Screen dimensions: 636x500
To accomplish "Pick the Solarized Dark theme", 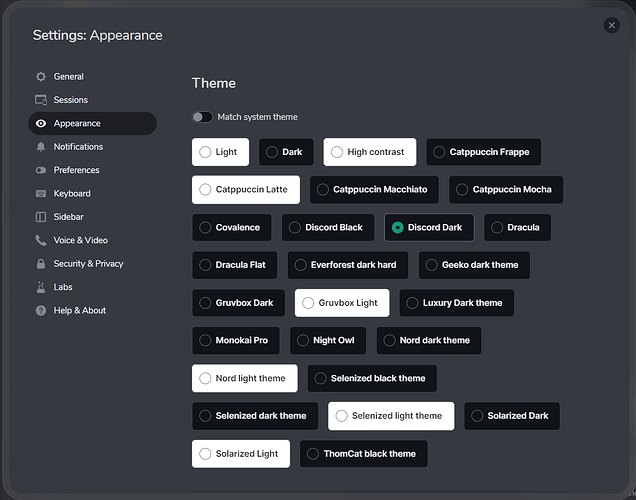I will click(x=512, y=416).
